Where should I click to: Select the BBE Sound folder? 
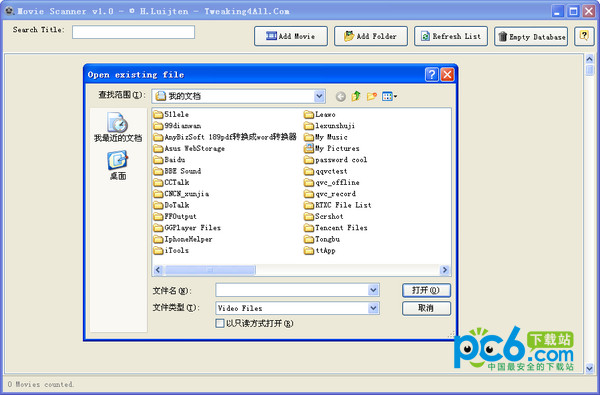(x=177, y=171)
